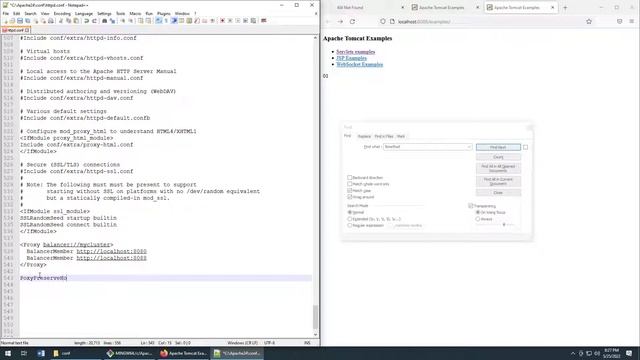Click the Paste toolbar icon

coord(76,20)
